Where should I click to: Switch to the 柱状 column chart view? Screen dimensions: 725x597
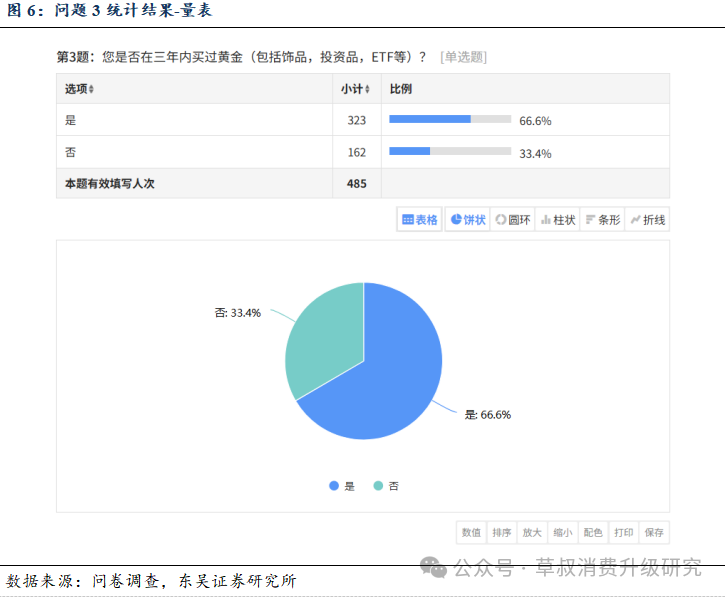[558, 220]
